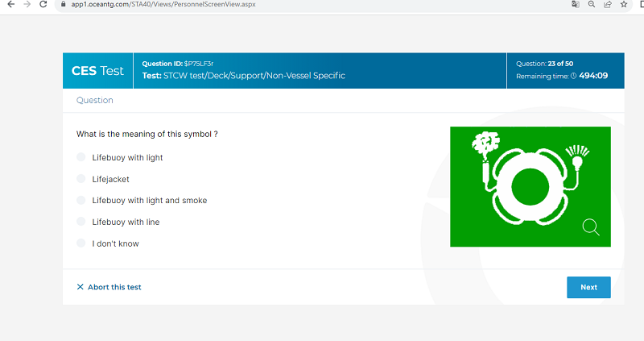Mark the 'I don't know' answer
Image resolution: width=644 pixels, height=341 pixels.
point(81,243)
